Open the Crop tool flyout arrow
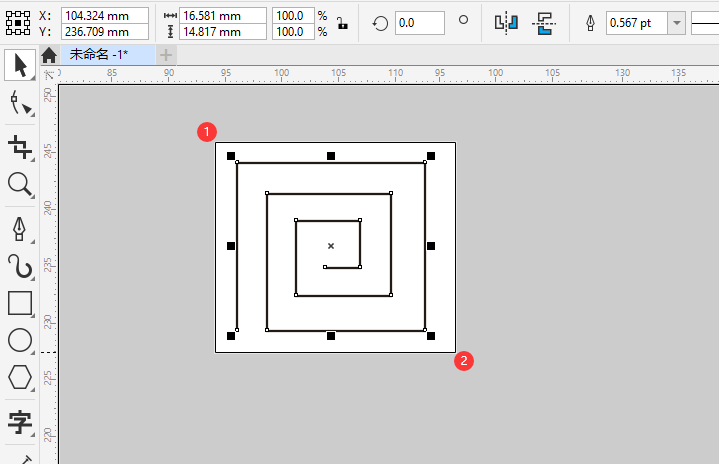 pyautogui.click(x=33, y=160)
